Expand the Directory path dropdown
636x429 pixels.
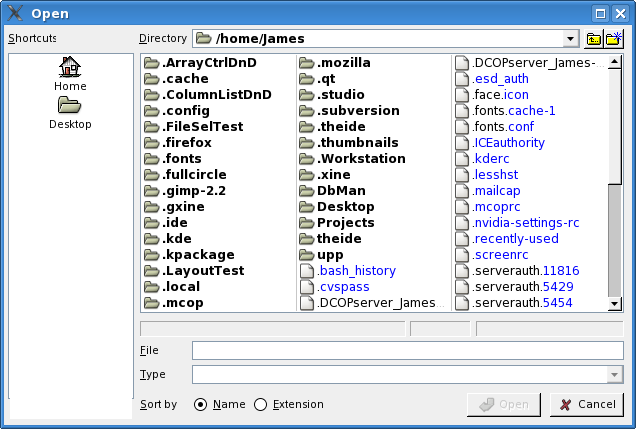coord(571,39)
